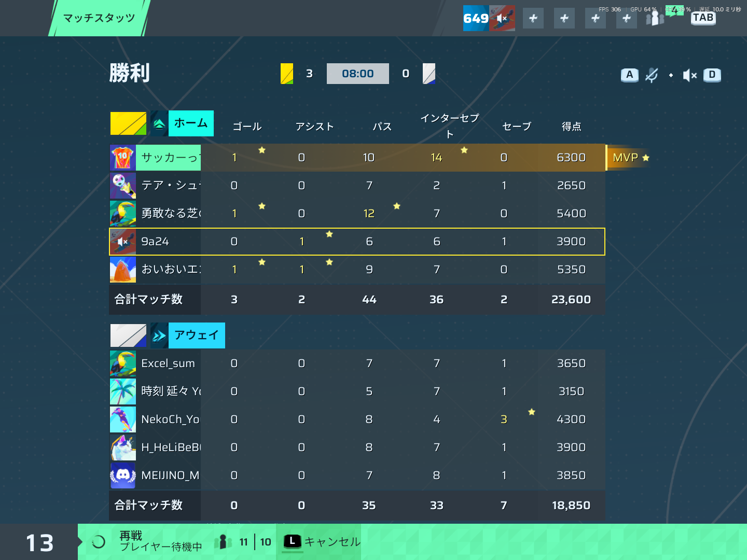Unmute player 9a24 via avatar speaker icon
The height and width of the screenshot is (560, 747).
pos(123,242)
